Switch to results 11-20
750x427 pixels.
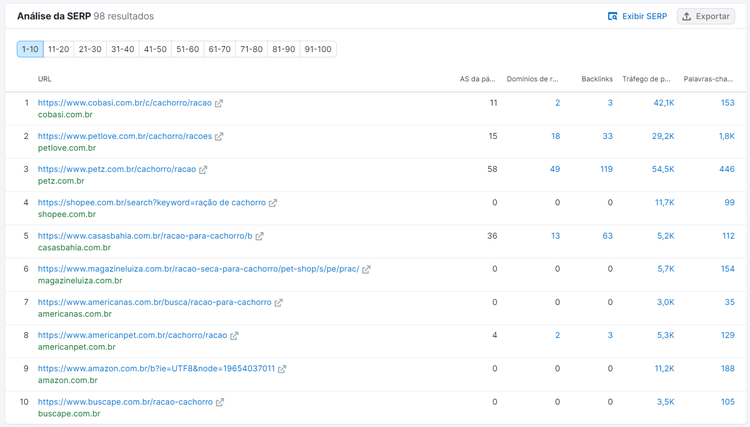point(58,49)
